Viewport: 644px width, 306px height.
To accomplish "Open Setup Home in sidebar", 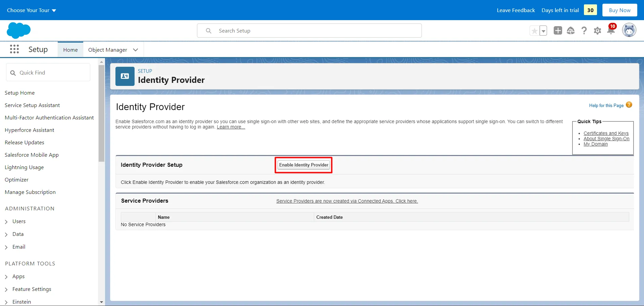I will 20,93.
